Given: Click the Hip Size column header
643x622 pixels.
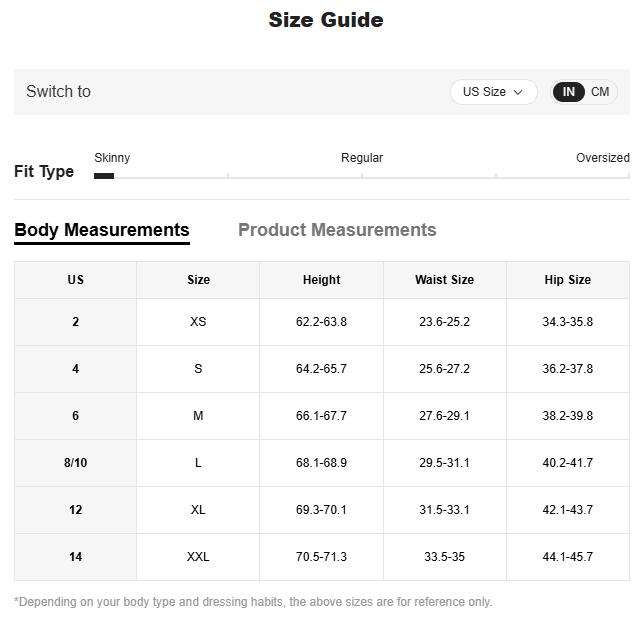Looking at the screenshot, I should coord(567,280).
